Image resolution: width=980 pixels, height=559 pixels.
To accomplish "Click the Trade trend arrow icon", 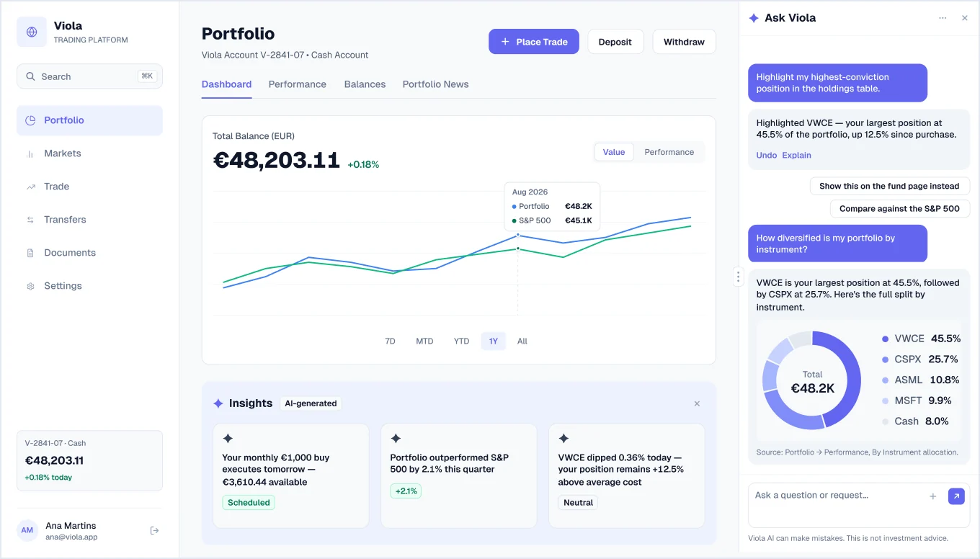I will [30, 187].
